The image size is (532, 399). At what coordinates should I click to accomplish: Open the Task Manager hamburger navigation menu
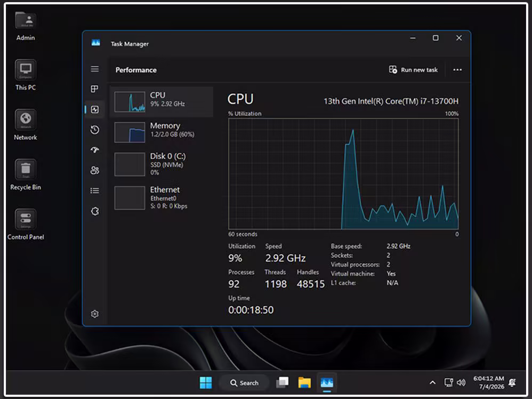95,69
